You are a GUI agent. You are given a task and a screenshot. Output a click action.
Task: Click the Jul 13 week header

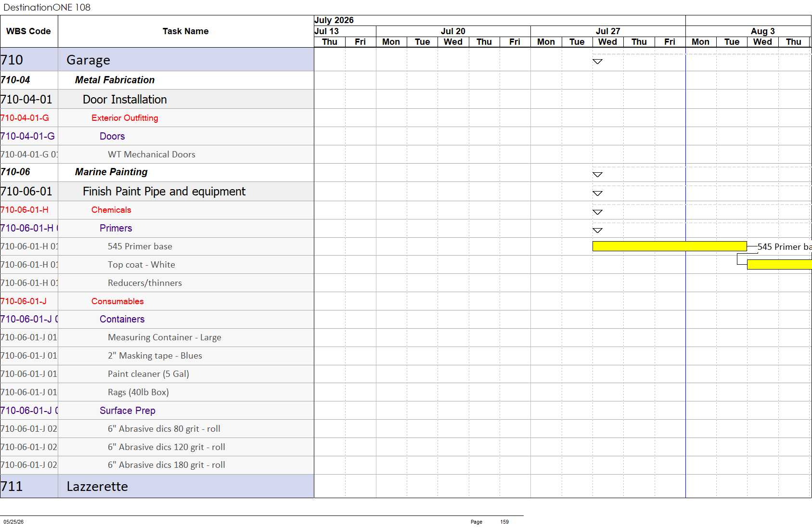click(x=345, y=31)
